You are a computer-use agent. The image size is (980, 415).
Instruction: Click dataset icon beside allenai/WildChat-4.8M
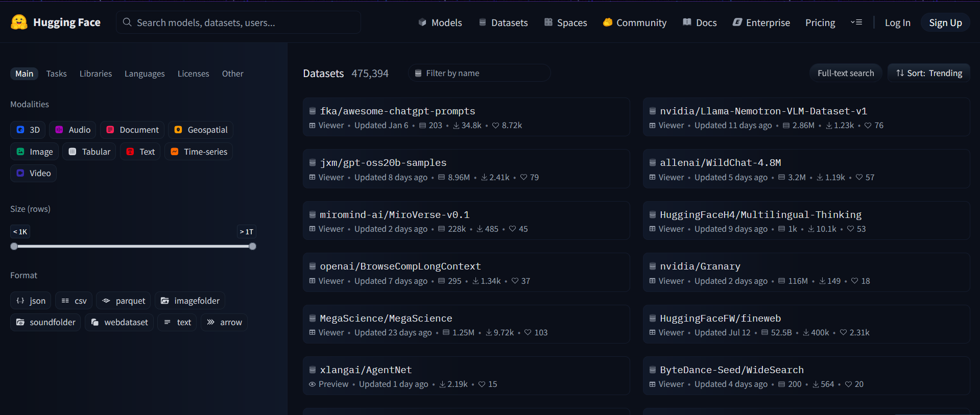(652, 162)
